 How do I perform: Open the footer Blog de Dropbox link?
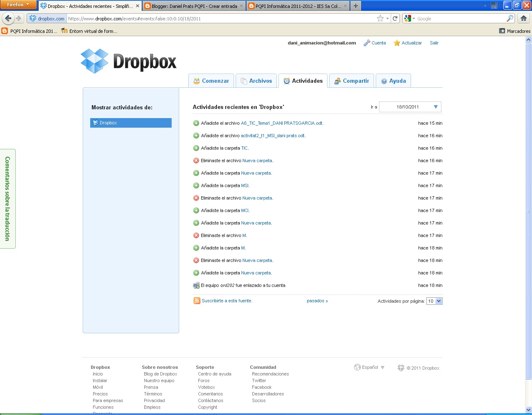tap(160, 374)
